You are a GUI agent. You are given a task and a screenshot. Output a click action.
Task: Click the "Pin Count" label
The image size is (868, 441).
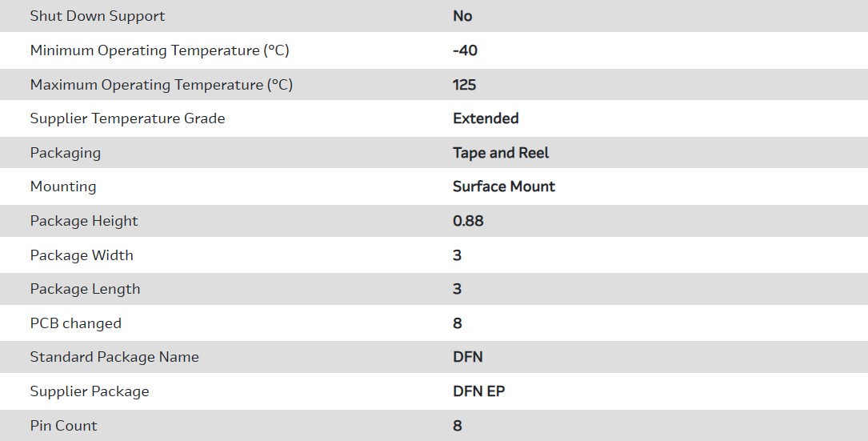[x=64, y=426]
